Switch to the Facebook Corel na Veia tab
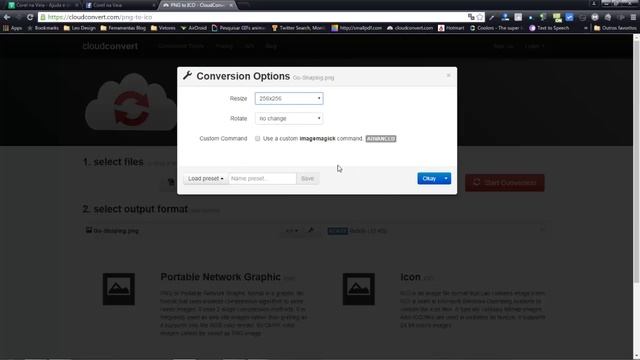This screenshot has width=640, height=360. coord(120,5)
